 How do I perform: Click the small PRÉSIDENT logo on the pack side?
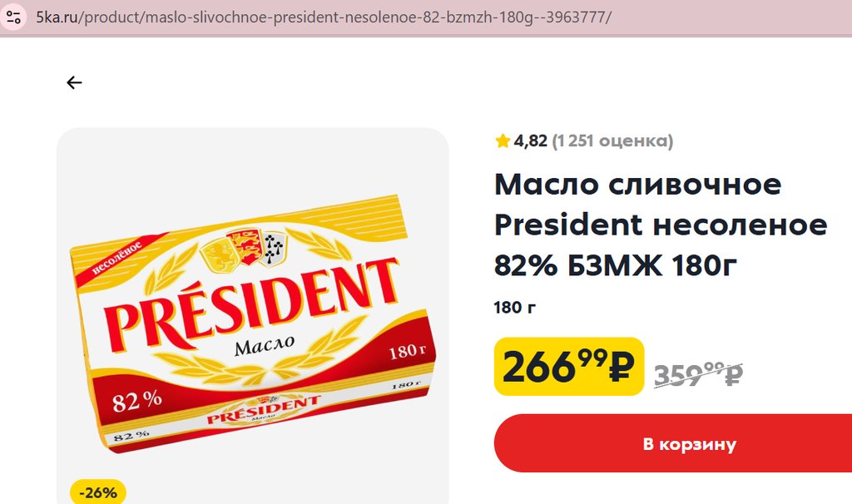(264, 411)
